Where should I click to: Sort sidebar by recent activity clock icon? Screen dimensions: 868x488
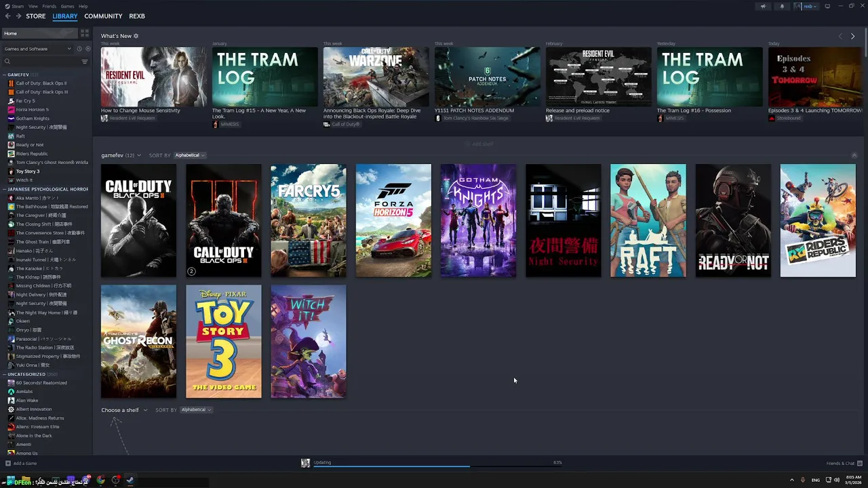click(79, 49)
